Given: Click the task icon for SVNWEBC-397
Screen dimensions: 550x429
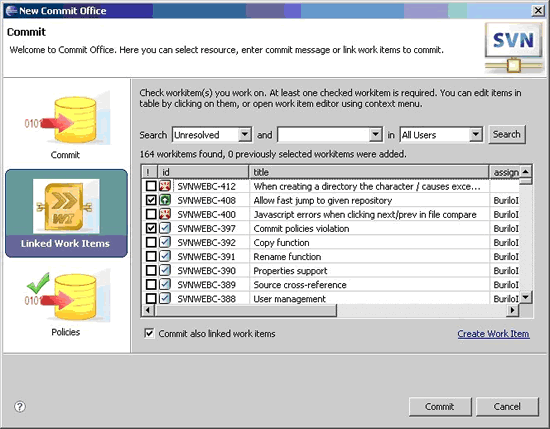Looking at the screenshot, I should coord(165,228).
